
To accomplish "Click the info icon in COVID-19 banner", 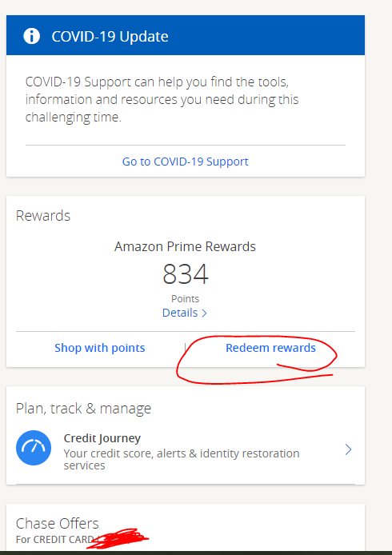I will [31, 36].
